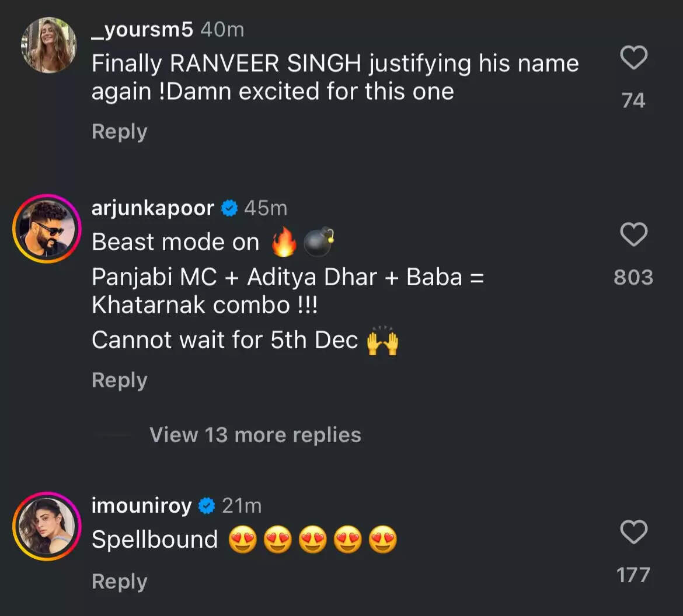Screen dimensions: 683x616
Task: Tap imouniroy's blue verified badge
Action: tap(207, 506)
